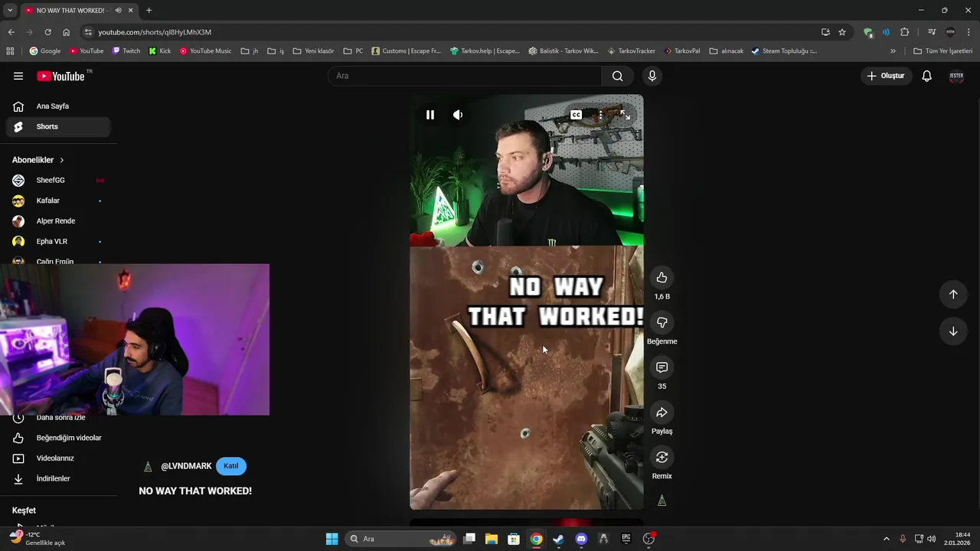This screenshot has width=980, height=551.
Task: Open Steam from the taskbar
Action: 559,539
